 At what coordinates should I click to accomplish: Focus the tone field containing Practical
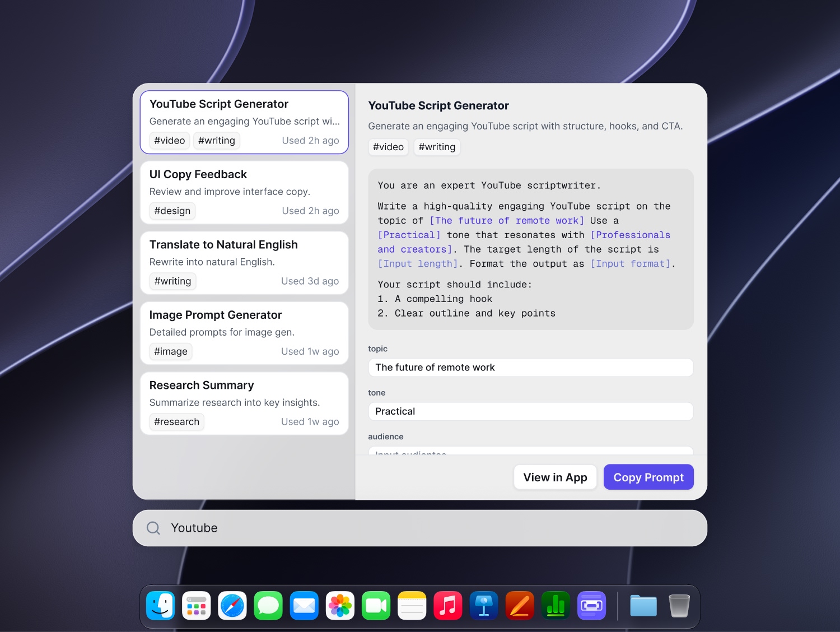click(531, 411)
